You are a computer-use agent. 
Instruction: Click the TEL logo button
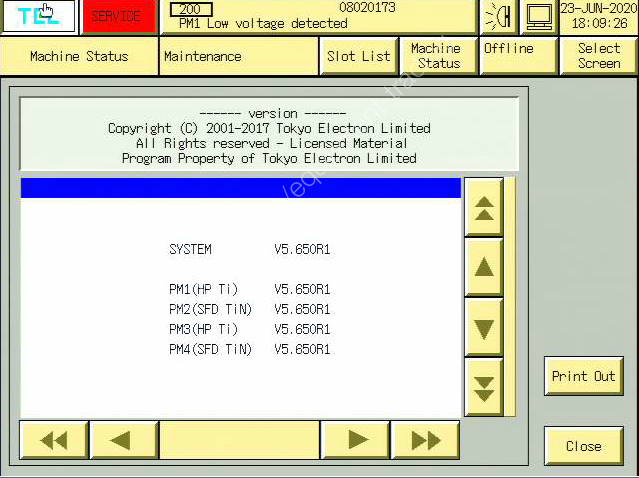pyautogui.click(x=38, y=16)
